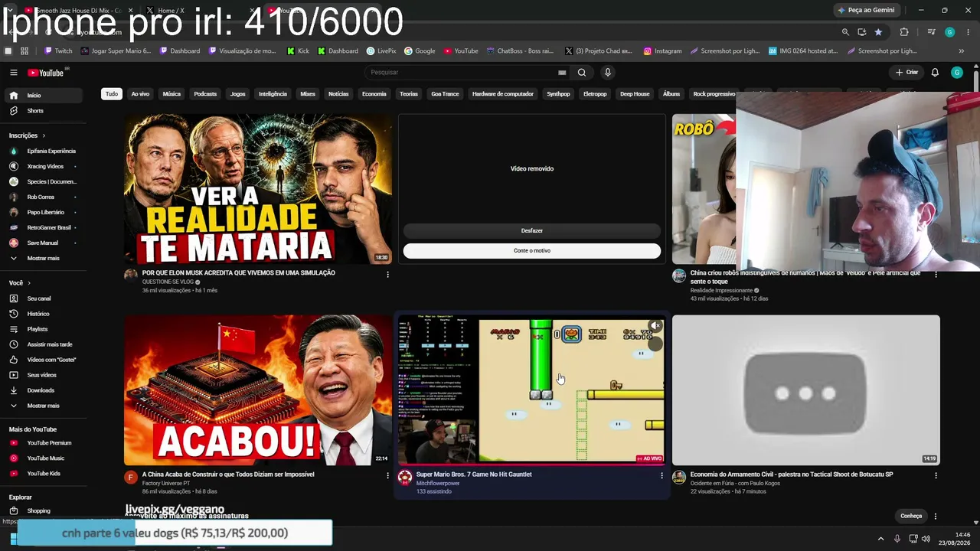980x551 pixels.
Task: Expand Mostrar mais under Você
Action: point(42,406)
